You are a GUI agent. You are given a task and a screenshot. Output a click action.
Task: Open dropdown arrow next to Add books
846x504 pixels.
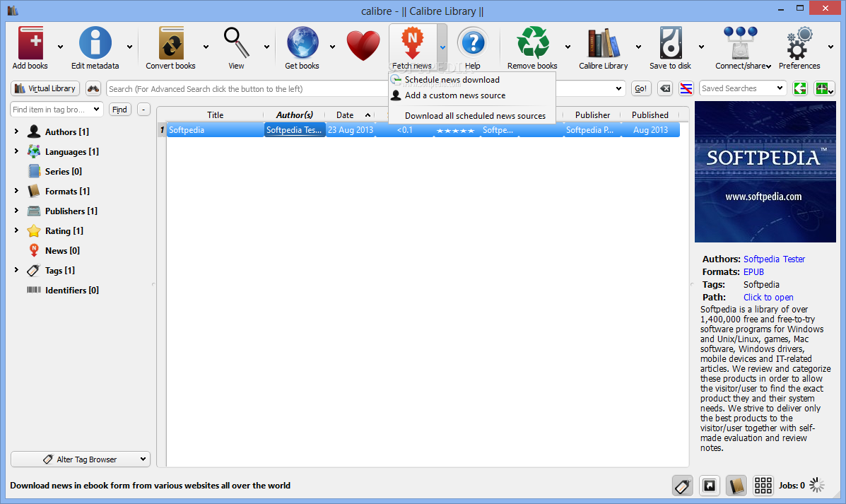[x=60, y=47]
